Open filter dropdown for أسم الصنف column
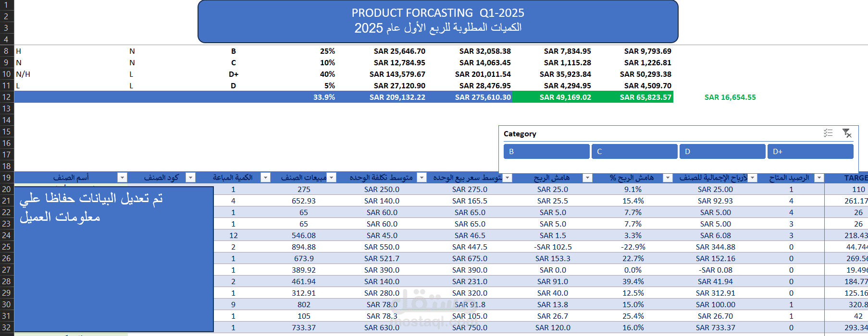 (122, 178)
